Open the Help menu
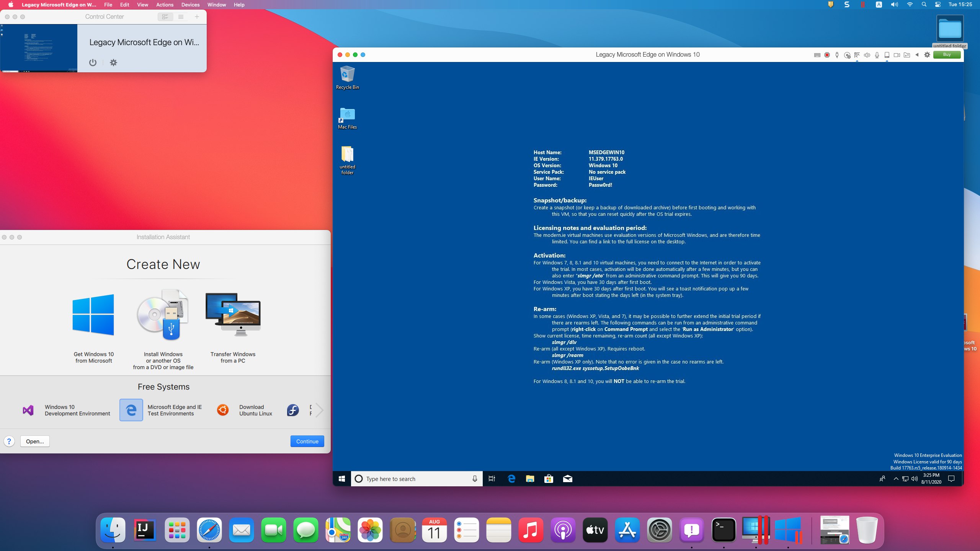The width and height of the screenshot is (980, 551). coord(239,5)
